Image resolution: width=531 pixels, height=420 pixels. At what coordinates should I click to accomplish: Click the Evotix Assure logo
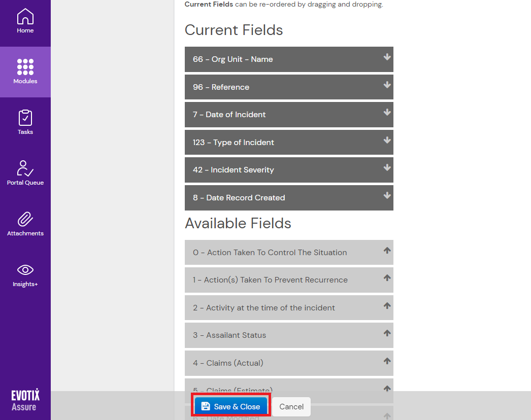point(25,400)
